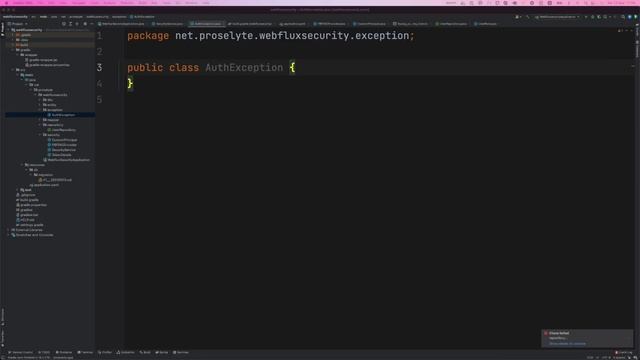Expand External Libraries node
Viewport: 640px width, 360px height.
(9, 230)
